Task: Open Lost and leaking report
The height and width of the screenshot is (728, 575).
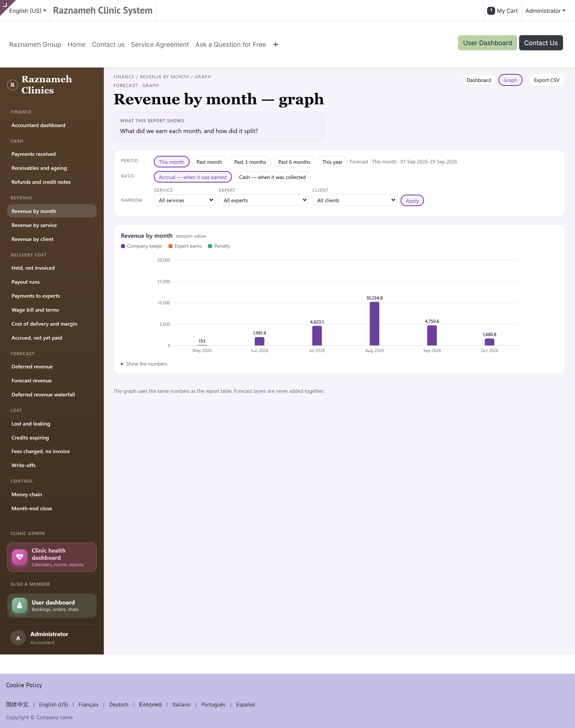Action: (52, 424)
